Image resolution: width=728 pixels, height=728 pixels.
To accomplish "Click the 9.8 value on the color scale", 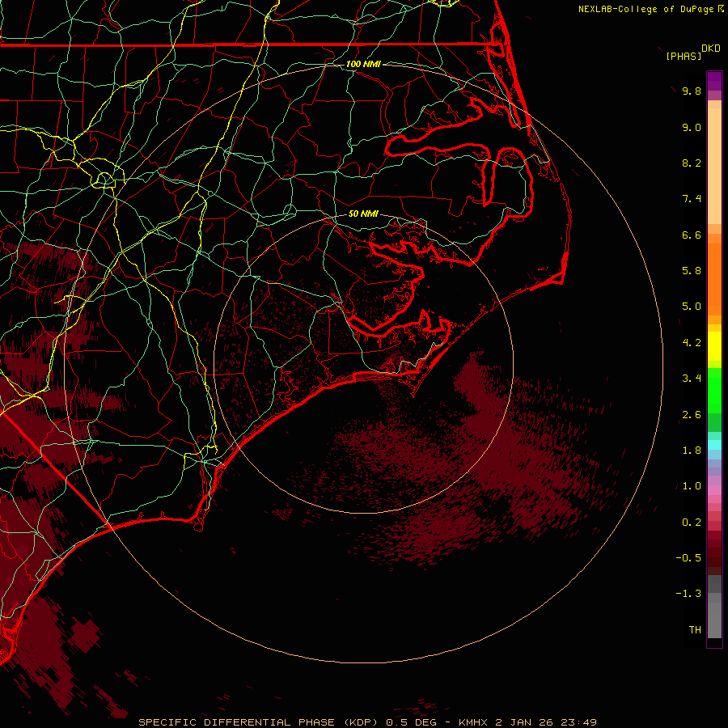I will [692, 91].
